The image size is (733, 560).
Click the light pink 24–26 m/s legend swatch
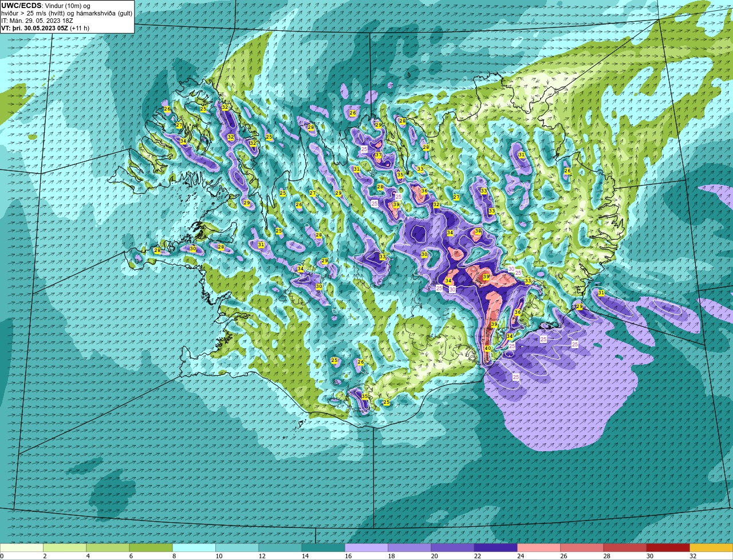pyautogui.click(x=539, y=547)
